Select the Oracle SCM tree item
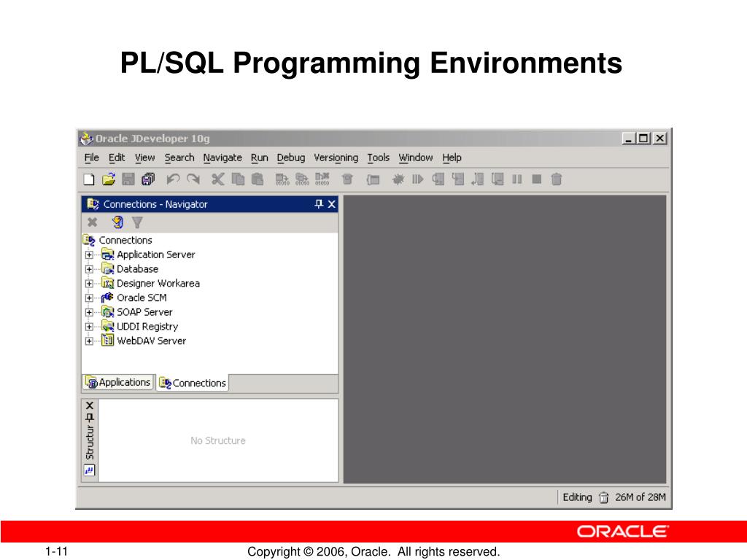Image resolution: width=747 pixels, height=560 pixels. tap(142, 298)
